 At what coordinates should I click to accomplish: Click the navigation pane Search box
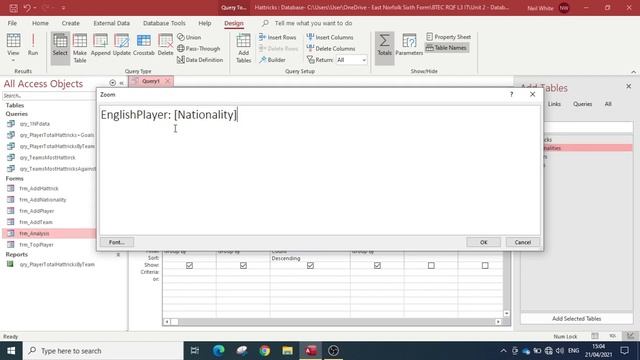pyautogui.click(x=48, y=96)
